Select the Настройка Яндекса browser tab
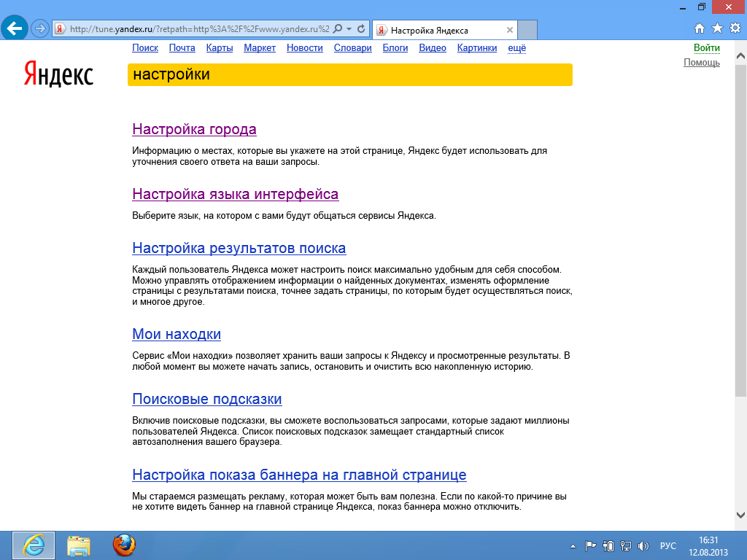The height and width of the screenshot is (560, 747). point(444,30)
